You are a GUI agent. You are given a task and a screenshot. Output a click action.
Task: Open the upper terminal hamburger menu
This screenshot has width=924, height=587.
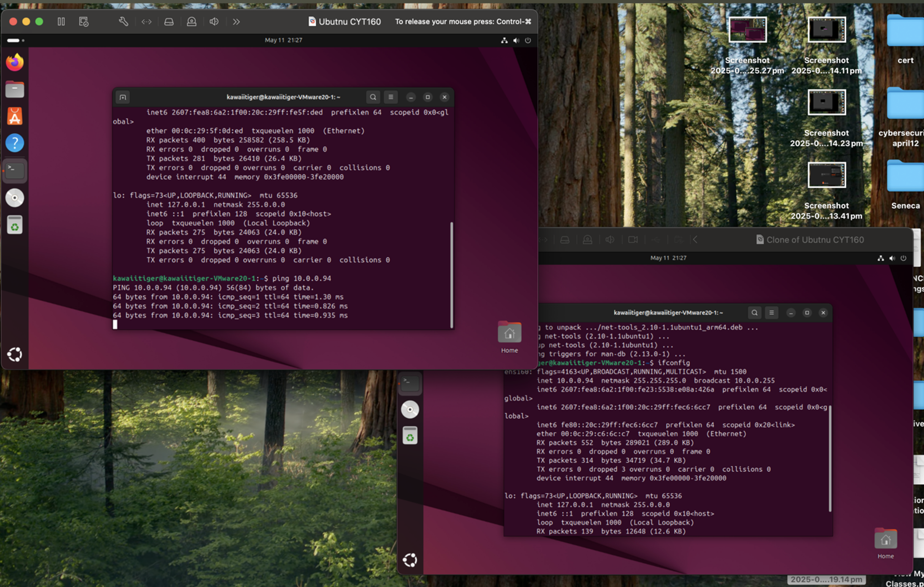tap(391, 97)
